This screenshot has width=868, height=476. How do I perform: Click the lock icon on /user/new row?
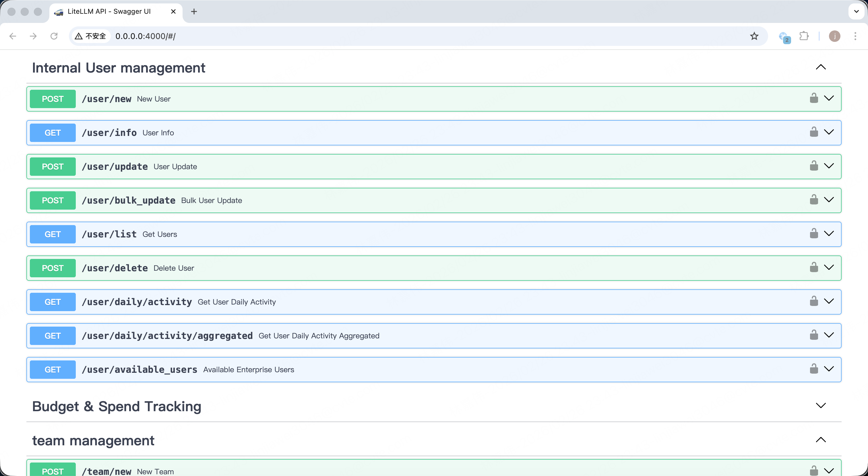tap(814, 98)
